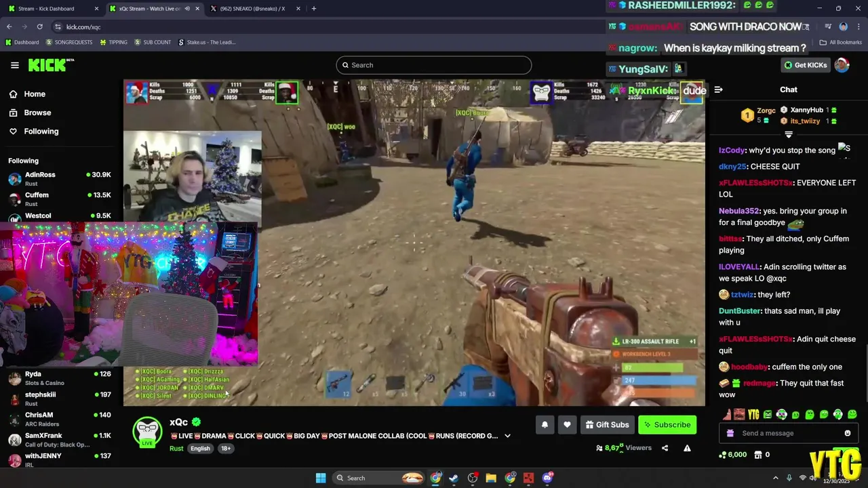868x488 pixels.
Task: Close the SNEAKO X tab
Action: (x=297, y=9)
